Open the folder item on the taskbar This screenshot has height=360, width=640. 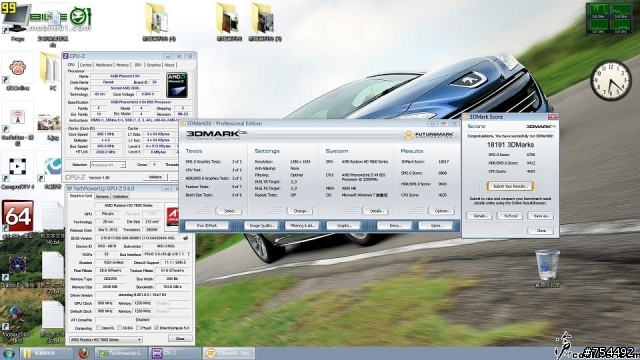coord(46,353)
